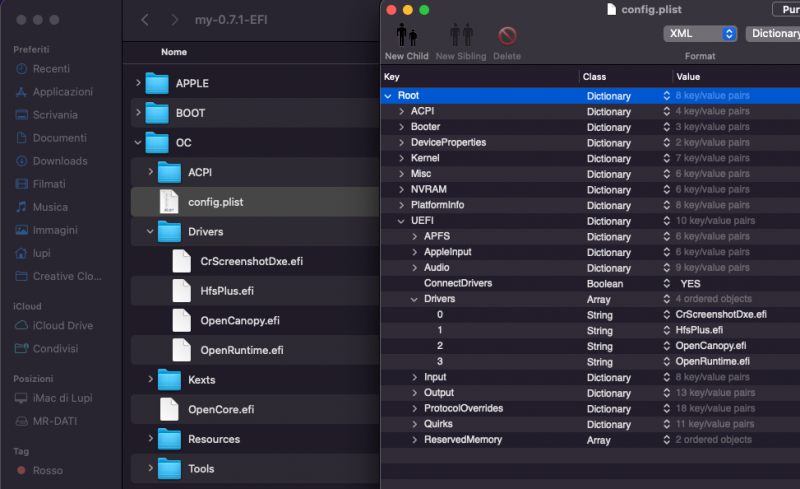Go back in Finder navigation

click(x=145, y=20)
